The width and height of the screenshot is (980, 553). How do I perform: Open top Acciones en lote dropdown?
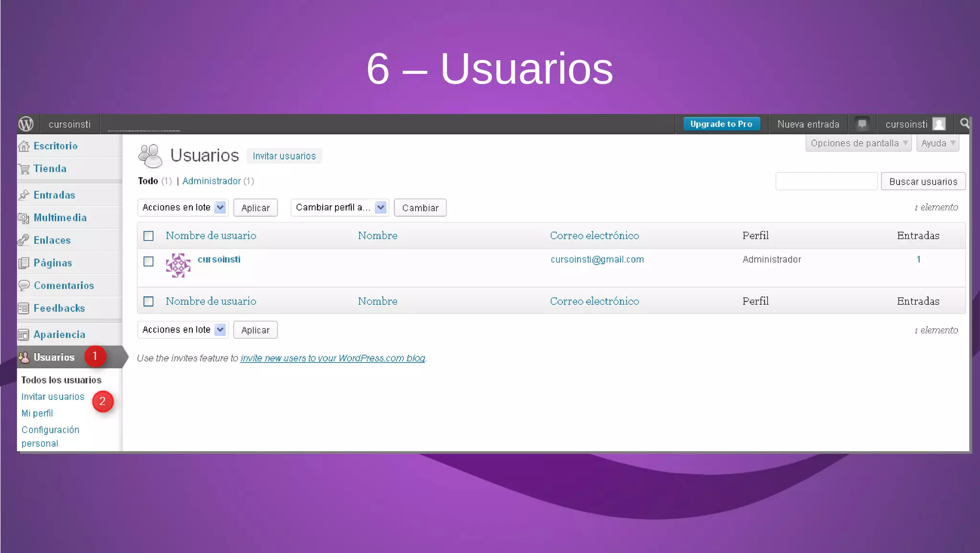183,208
